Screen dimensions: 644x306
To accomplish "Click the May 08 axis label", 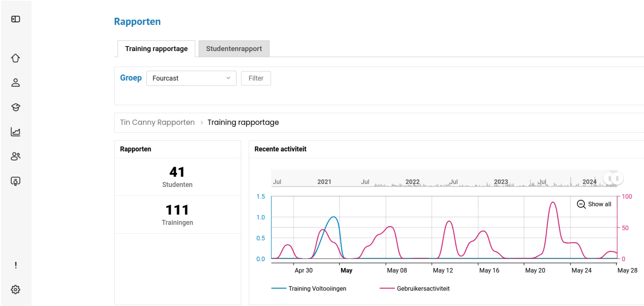I will (397, 270).
